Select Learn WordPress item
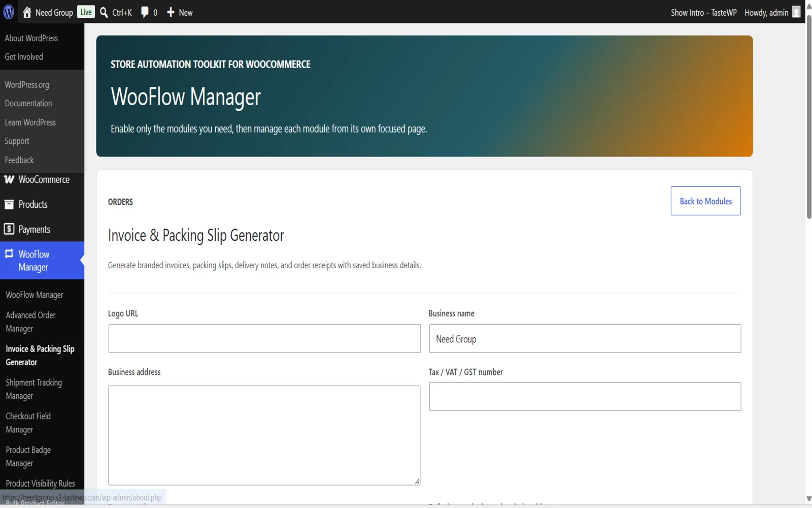812x508 pixels. pyautogui.click(x=30, y=122)
